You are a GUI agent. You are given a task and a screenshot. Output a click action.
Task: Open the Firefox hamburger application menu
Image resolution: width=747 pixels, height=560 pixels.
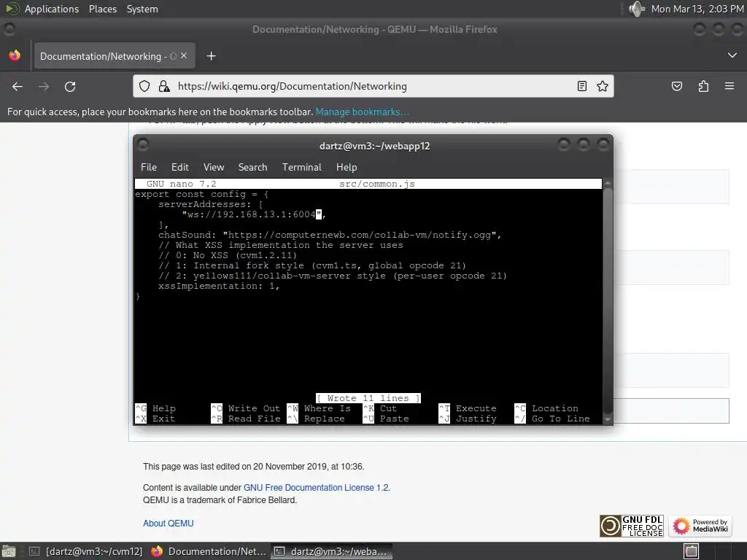(x=729, y=86)
